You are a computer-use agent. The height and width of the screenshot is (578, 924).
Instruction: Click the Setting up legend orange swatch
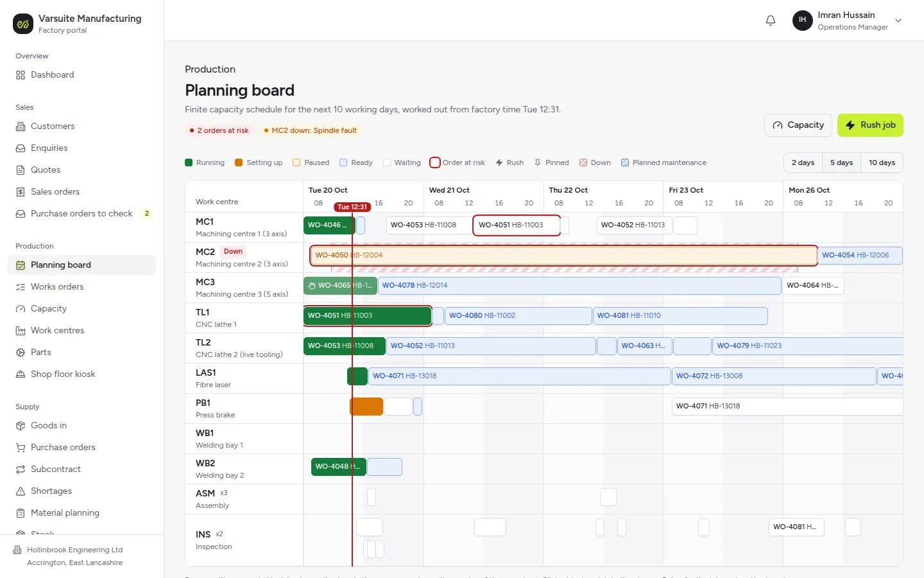click(x=239, y=163)
